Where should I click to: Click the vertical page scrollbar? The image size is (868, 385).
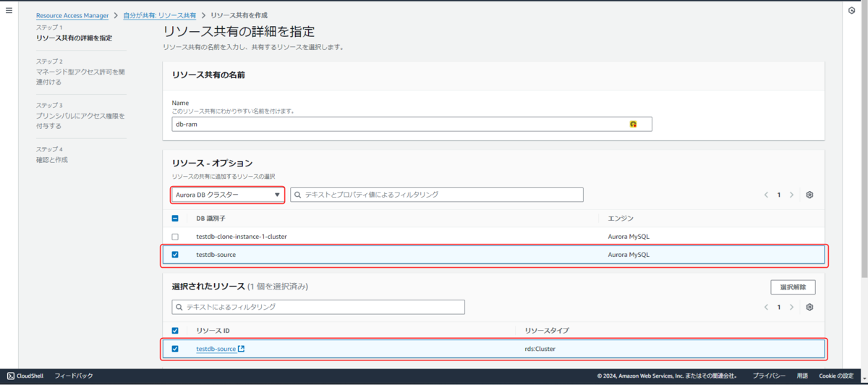tap(864, 145)
